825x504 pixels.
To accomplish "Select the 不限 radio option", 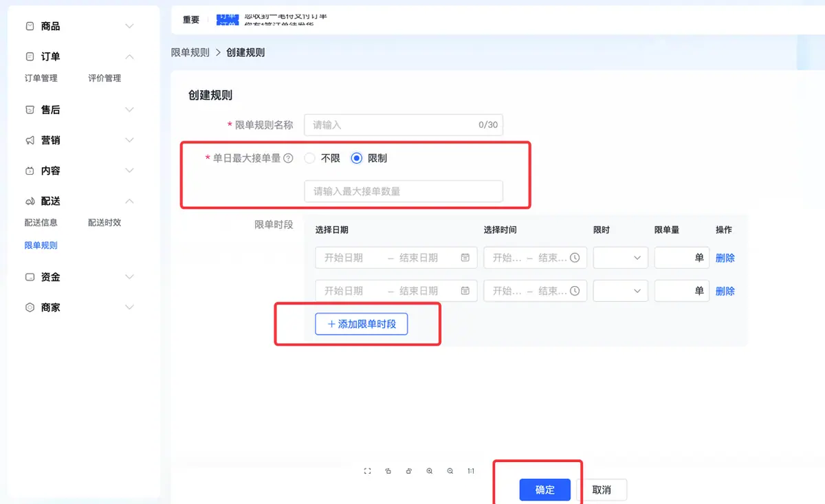I will 309,158.
